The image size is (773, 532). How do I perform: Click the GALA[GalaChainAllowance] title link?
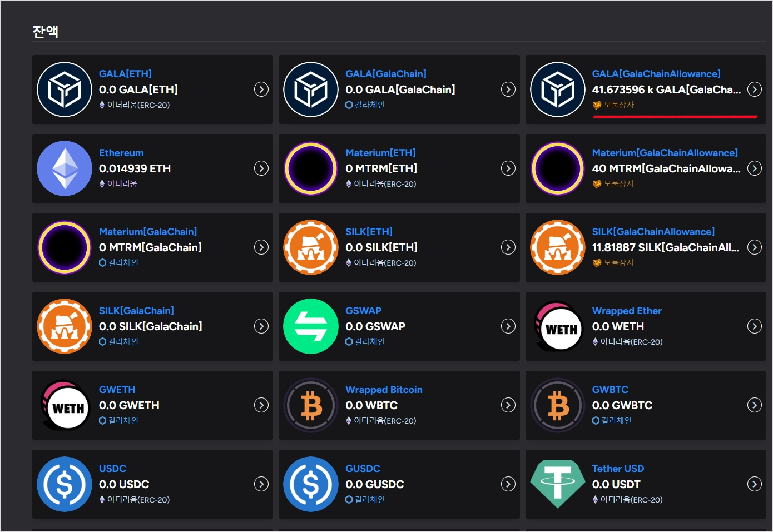pyautogui.click(x=656, y=74)
